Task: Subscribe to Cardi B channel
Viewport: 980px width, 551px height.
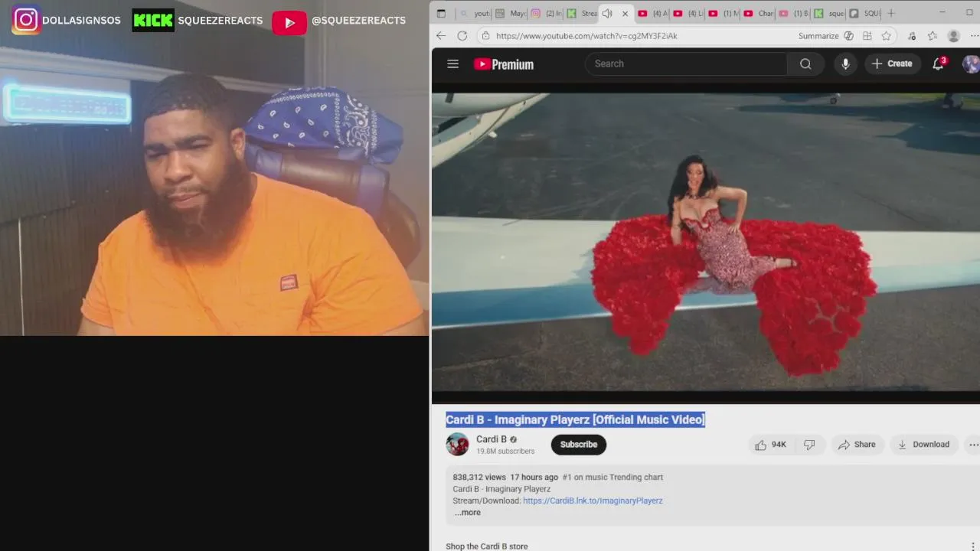Action: (578, 445)
